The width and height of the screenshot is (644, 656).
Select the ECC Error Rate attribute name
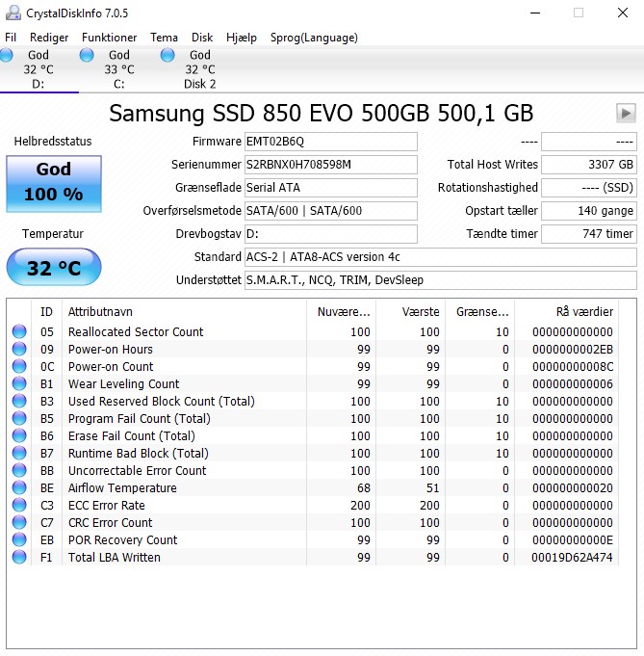[106, 506]
